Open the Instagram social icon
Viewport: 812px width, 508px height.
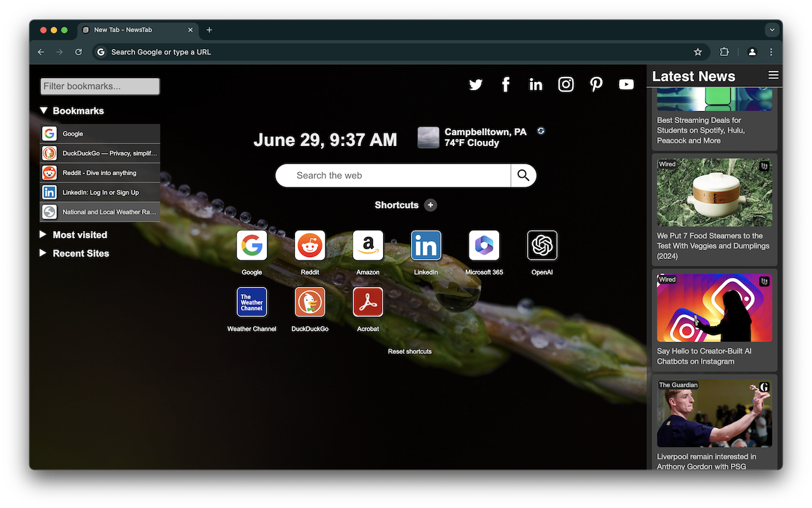point(566,84)
